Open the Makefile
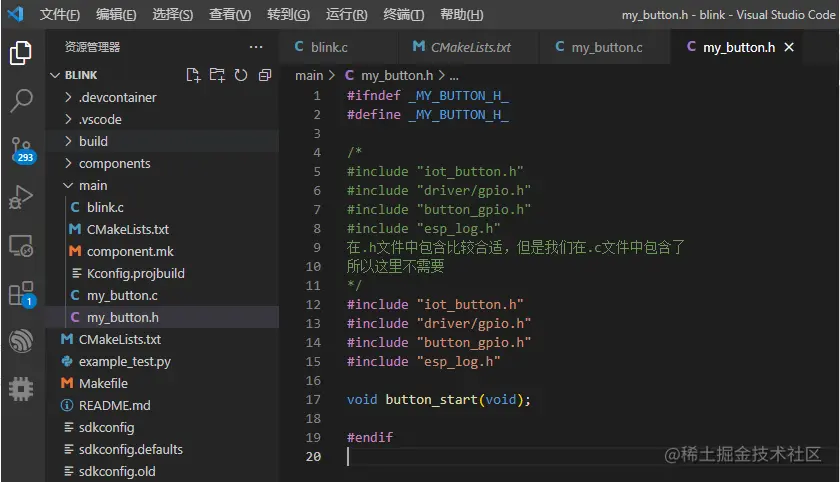Viewport: 840px width, 482px height. coord(162,383)
